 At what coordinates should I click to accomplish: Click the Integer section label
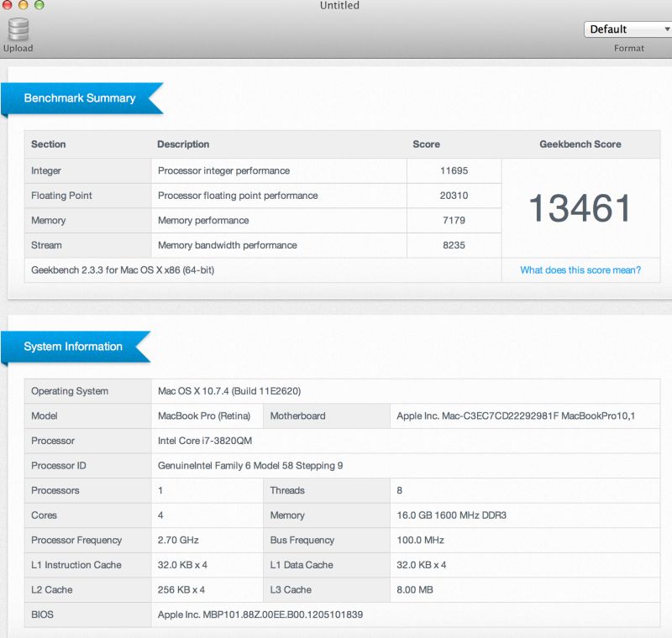point(46,171)
